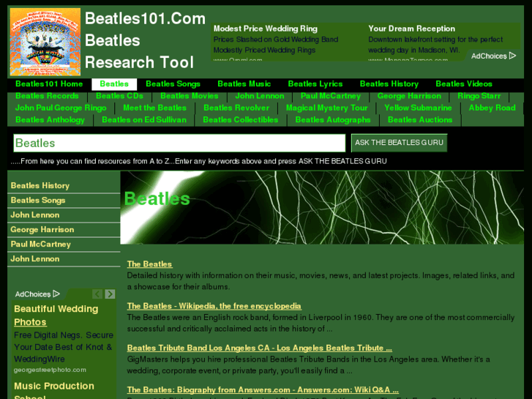Select the highlighted Beatles tab
This screenshot has height=399, width=532.
(114, 84)
